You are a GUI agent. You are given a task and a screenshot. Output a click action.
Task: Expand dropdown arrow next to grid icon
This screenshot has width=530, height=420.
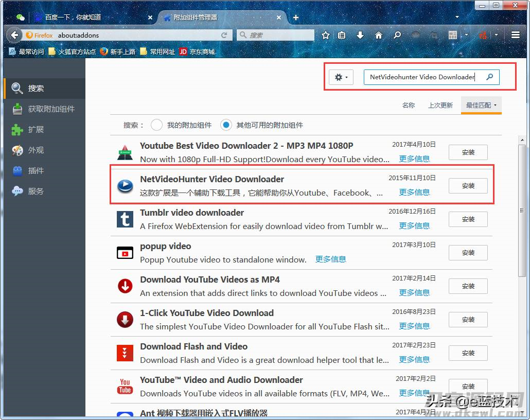467,35
